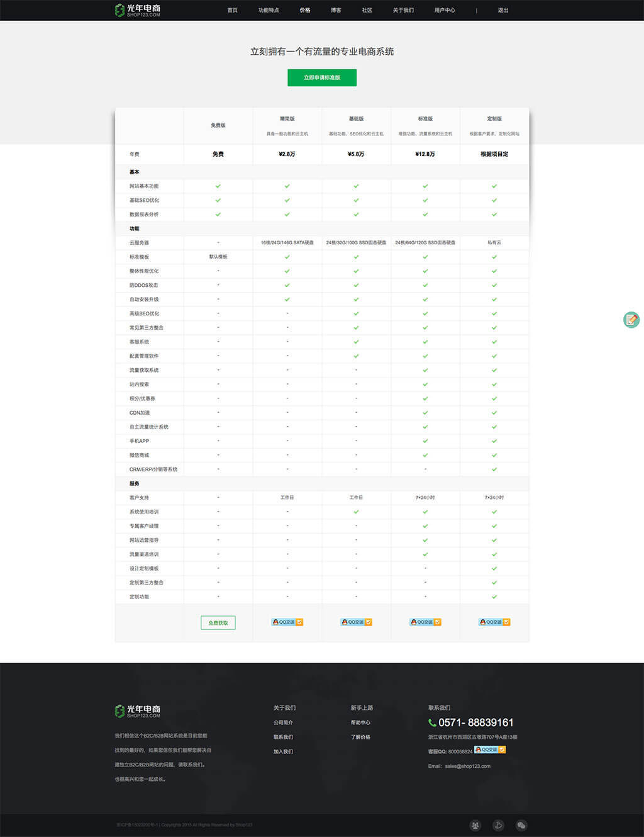This screenshot has height=837, width=644.
Task: Open the 功能特点 menu item
Action: [x=269, y=10]
